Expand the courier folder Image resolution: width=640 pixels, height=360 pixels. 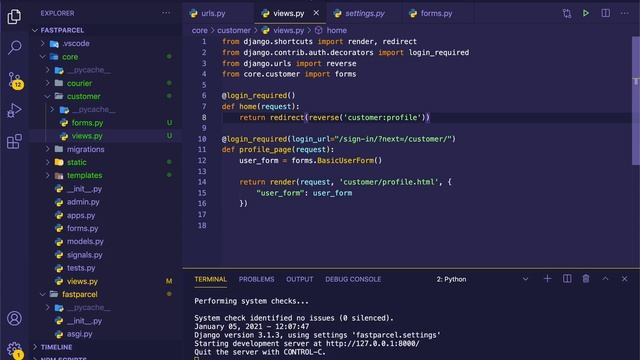click(48, 83)
